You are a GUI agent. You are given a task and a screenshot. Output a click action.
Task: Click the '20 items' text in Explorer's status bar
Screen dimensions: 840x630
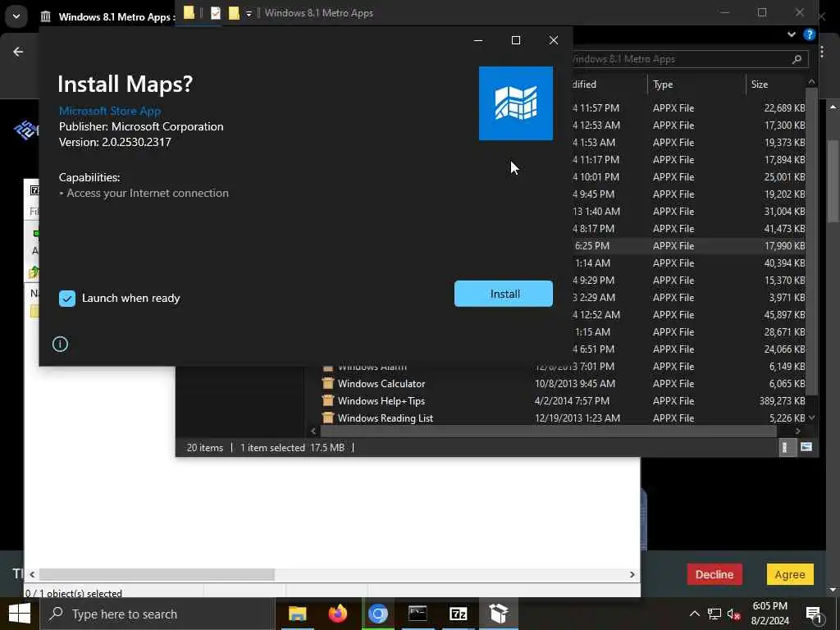tap(204, 447)
